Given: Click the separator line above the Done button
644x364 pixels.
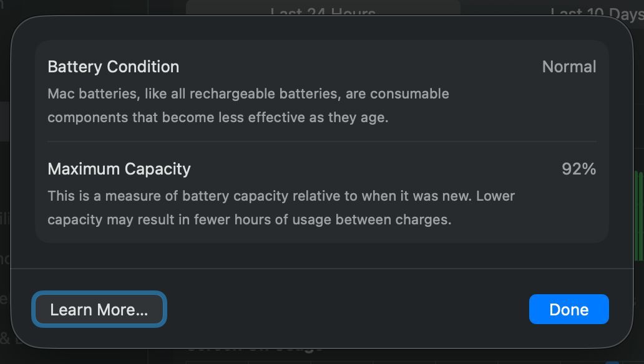Looking at the screenshot, I should [322, 269].
